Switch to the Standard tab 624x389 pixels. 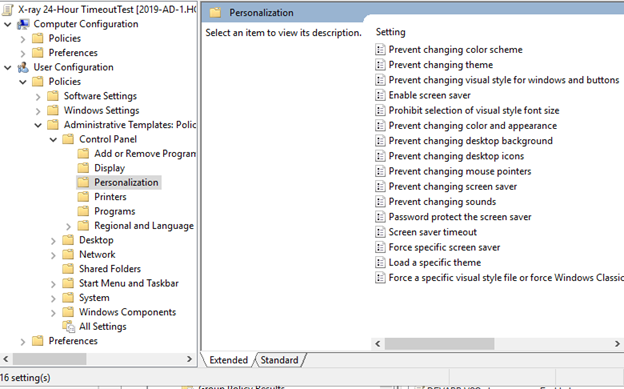(x=279, y=360)
